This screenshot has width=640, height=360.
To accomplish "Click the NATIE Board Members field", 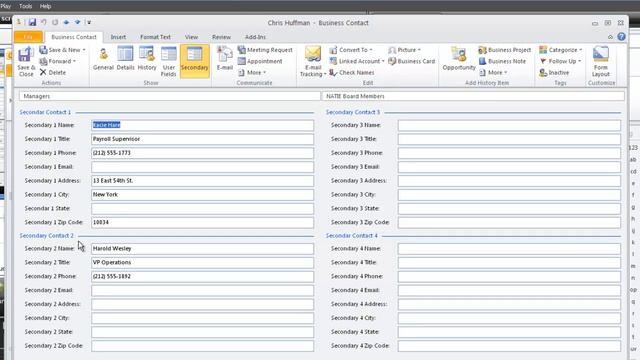I will 473,96.
